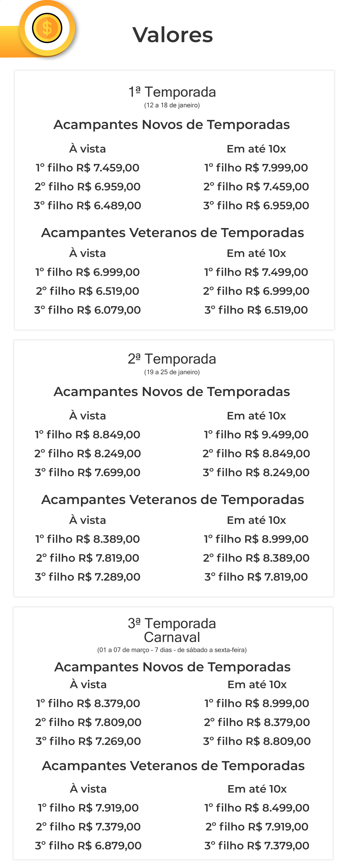Select the 3º filho R$ 6.489,00 price
Viewport: 344px width, 868px height.
[87, 205]
